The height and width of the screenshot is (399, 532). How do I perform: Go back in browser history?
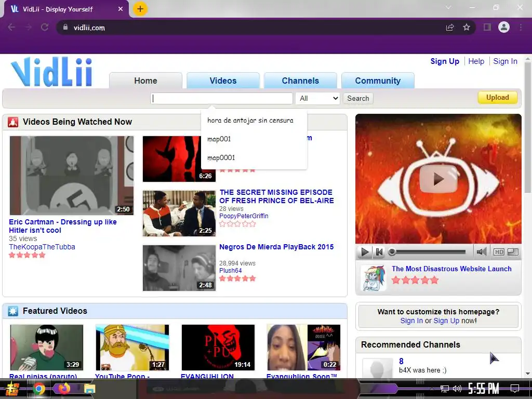pos(11,27)
